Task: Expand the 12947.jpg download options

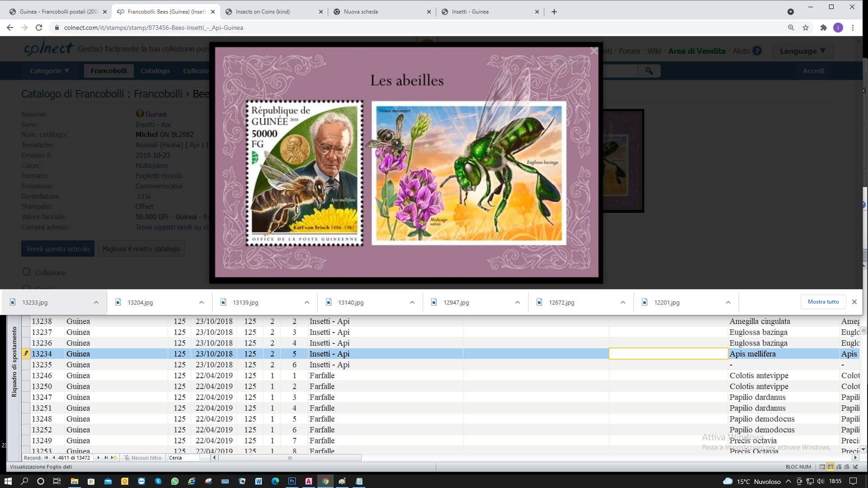Action: 518,302
